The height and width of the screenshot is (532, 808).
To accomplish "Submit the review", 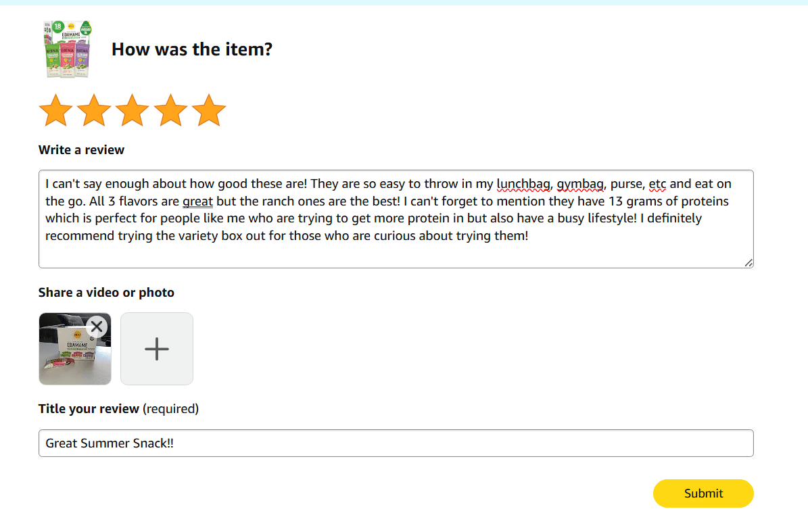I will (703, 493).
